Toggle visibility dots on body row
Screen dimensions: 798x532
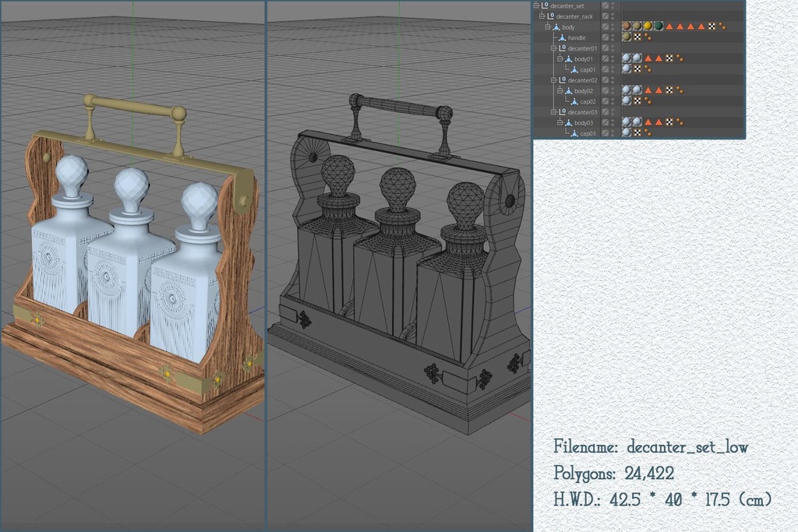click(x=613, y=26)
